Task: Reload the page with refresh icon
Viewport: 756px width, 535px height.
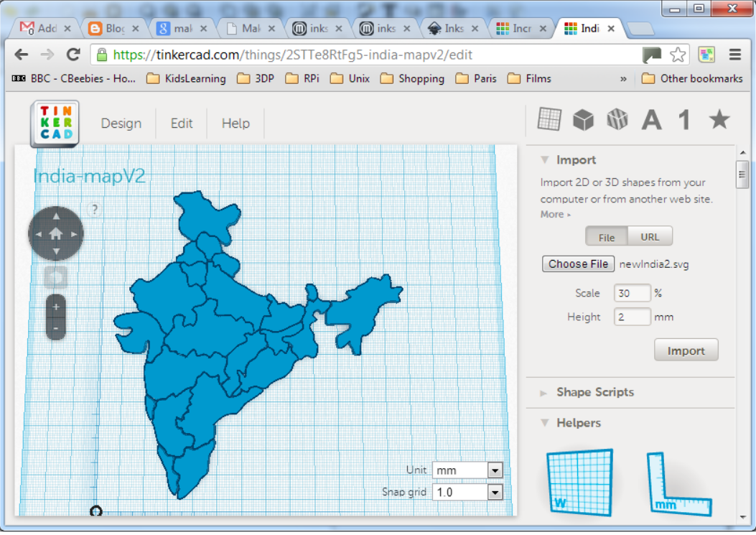Action: coord(73,55)
